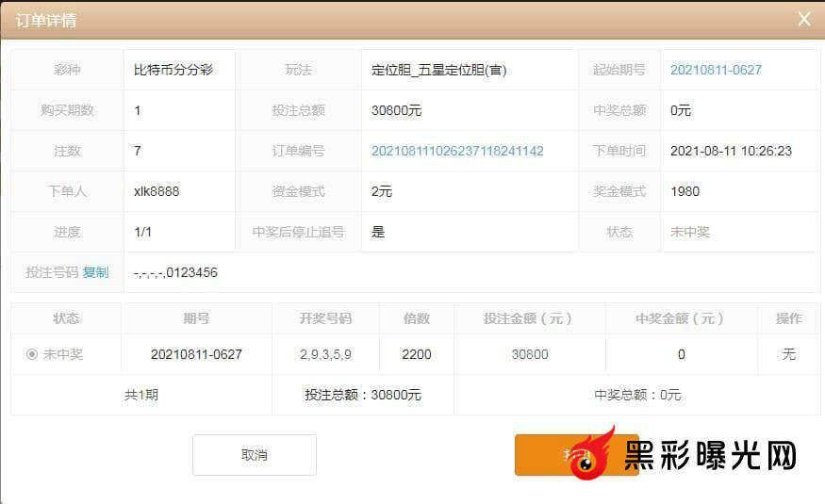Open the 起始期号 link 20210811-0627
The image size is (825, 504).
[x=716, y=70]
